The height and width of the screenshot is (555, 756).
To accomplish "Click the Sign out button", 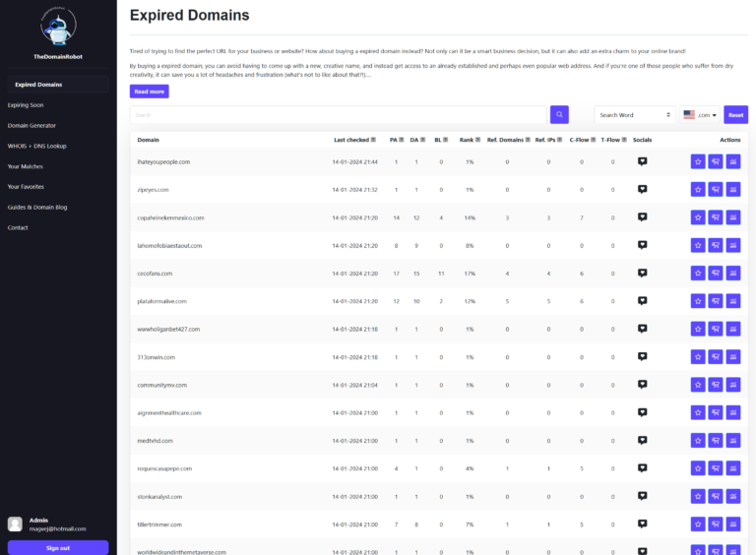I will click(x=58, y=548).
